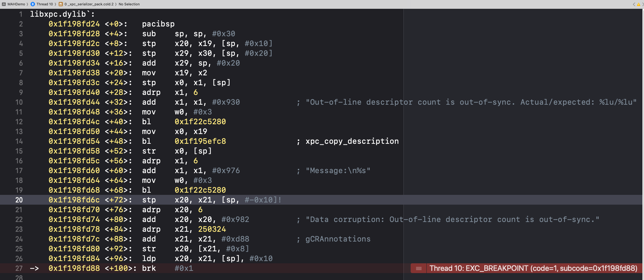The image size is (644, 280).
Task: Click the yellow warning triangle icon
Action: (639, 4)
